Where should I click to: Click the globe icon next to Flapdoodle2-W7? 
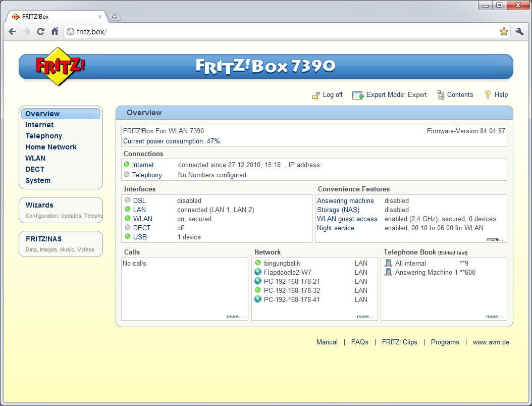tap(258, 272)
